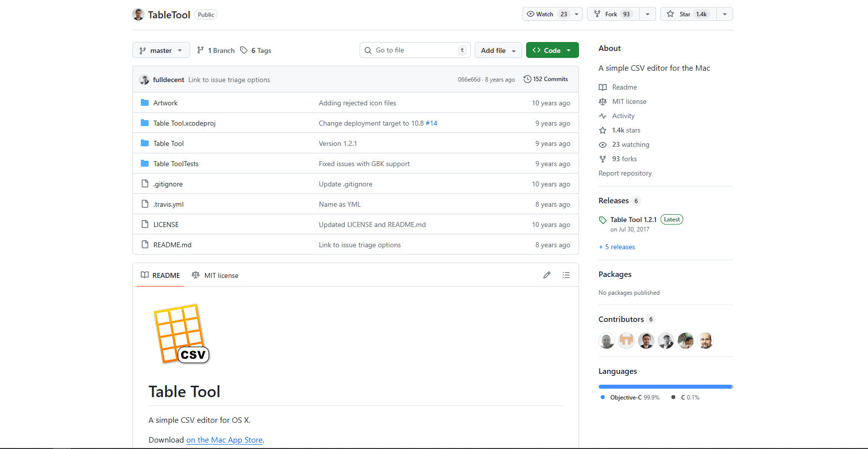Click the Artwork folder icon
Image resolution: width=868 pixels, height=449 pixels.
[x=145, y=103]
